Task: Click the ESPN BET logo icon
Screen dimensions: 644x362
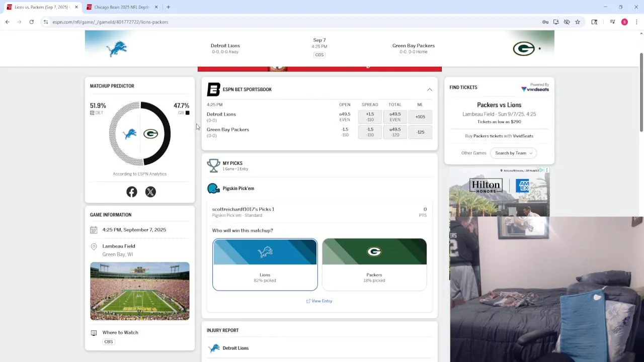Action: tap(213, 89)
